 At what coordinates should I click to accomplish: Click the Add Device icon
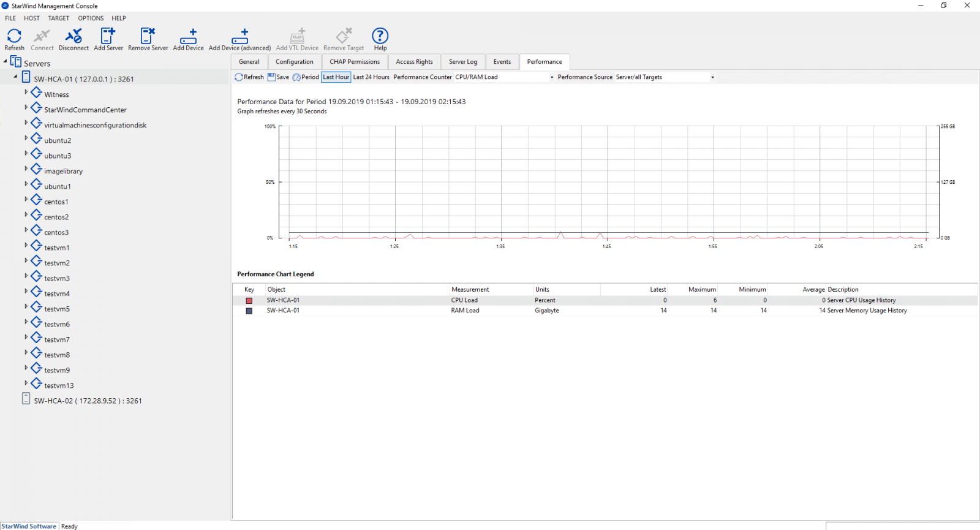pyautogui.click(x=188, y=36)
